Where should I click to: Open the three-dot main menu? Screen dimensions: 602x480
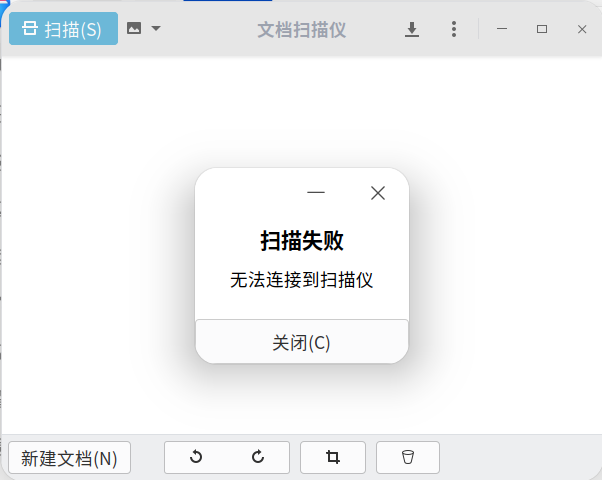(454, 29)
